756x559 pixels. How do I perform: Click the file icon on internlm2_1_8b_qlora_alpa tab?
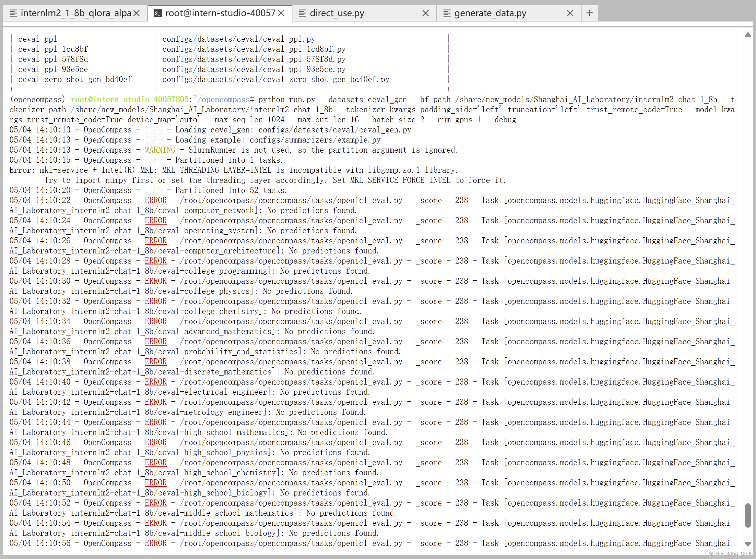pyautogui.click(x=13, y=13)
